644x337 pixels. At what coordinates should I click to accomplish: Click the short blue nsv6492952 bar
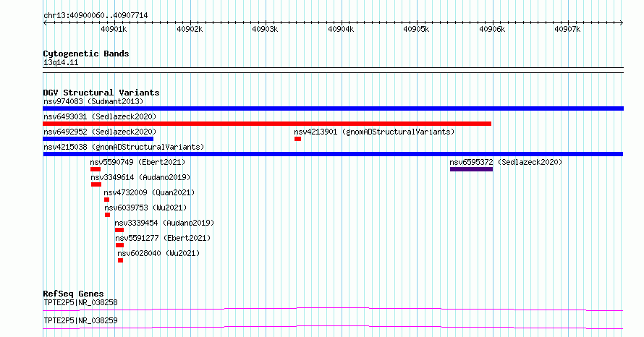click(x=98, y=139)
